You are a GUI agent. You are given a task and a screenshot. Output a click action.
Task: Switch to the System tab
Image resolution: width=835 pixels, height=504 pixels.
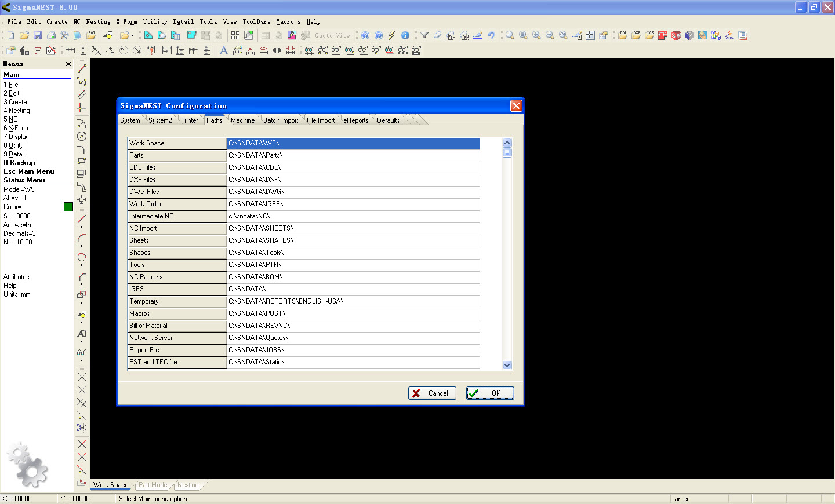pos(130,120)
